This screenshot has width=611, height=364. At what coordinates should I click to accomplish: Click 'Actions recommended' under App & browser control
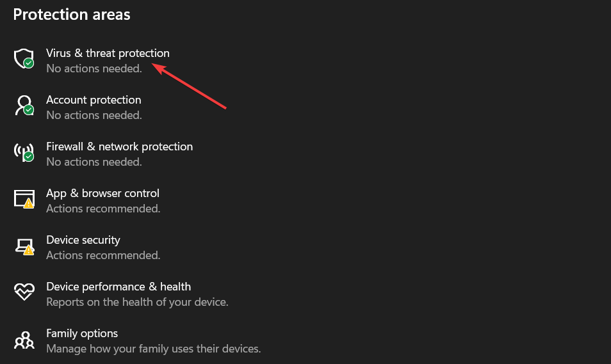[103, 209]
